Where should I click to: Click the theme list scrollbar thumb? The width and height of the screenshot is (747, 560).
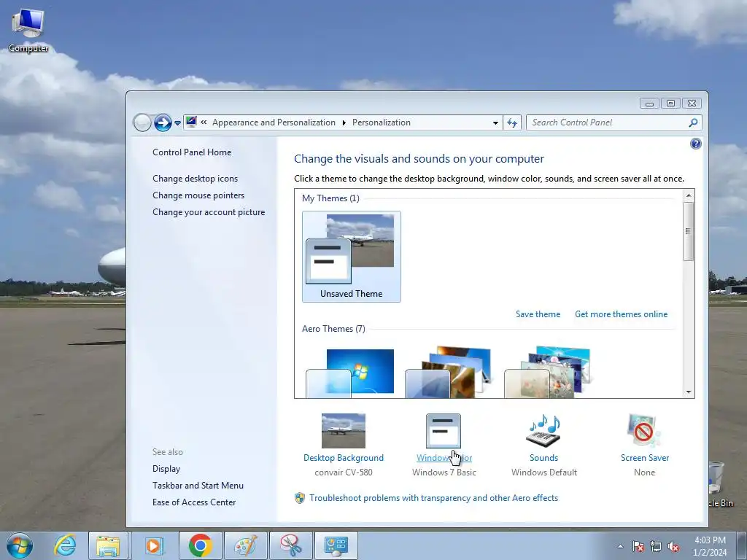[689, 231]
